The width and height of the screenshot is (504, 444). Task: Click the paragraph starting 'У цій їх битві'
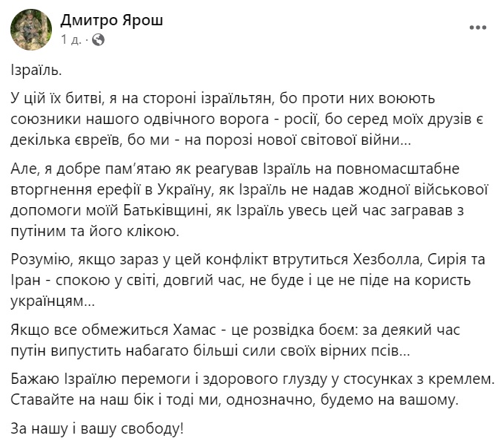247,119
